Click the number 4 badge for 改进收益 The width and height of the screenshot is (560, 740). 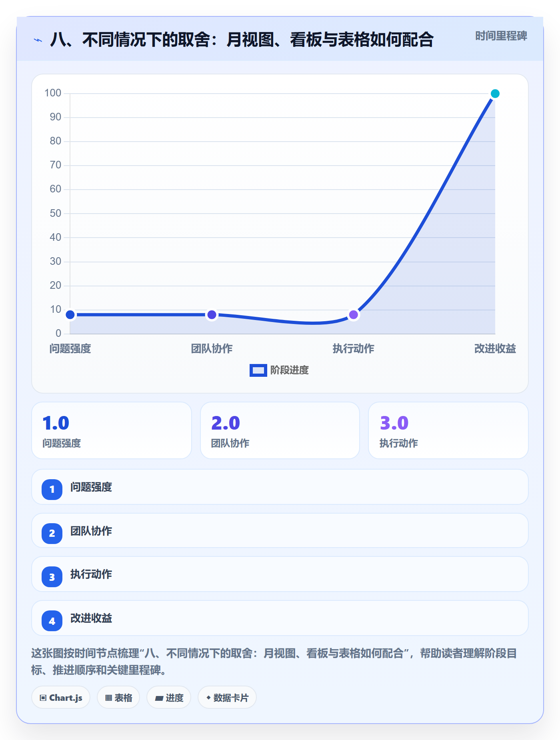tap(52, 621)
